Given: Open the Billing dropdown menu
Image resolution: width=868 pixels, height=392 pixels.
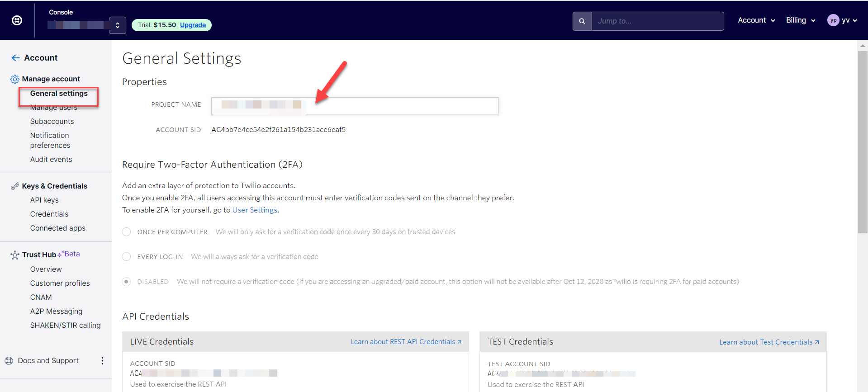Looking at the screenshot, I should (x=801, y=20).
